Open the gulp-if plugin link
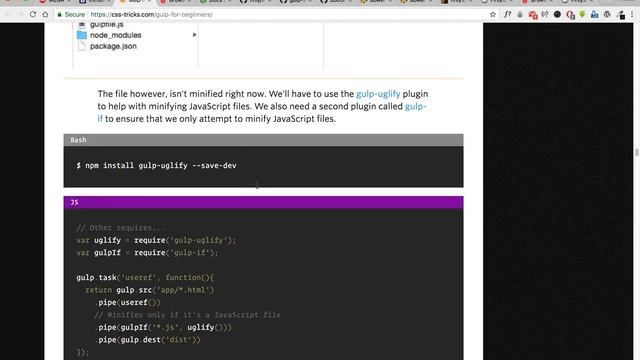Image resolution: width=640 pixels, height=360 pixels. (x=415, y=106)
